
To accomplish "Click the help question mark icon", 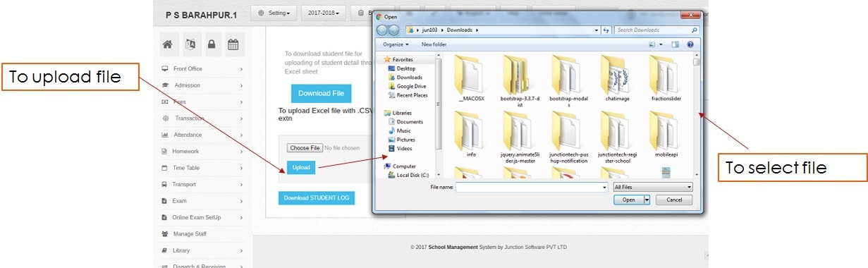I will pos(690,44).
